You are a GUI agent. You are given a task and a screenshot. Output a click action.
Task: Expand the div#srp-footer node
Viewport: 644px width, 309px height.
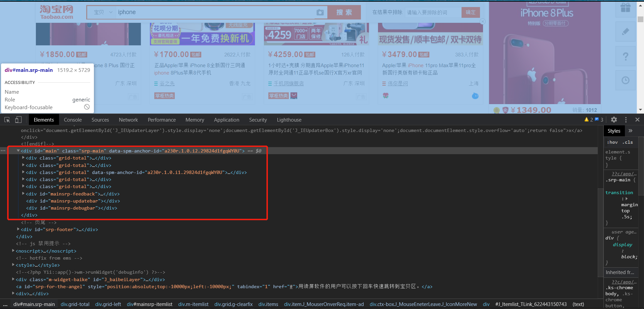(x=18, y=229)
